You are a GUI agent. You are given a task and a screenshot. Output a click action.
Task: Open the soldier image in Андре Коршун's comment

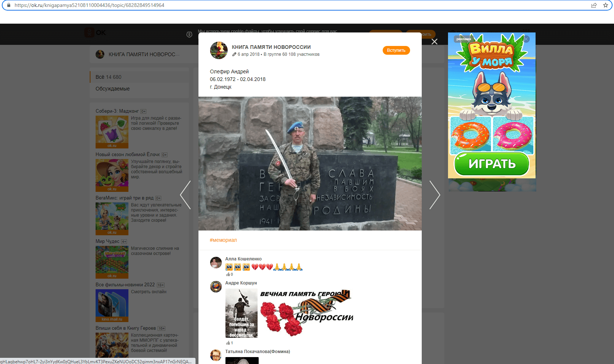pos(242,313)
